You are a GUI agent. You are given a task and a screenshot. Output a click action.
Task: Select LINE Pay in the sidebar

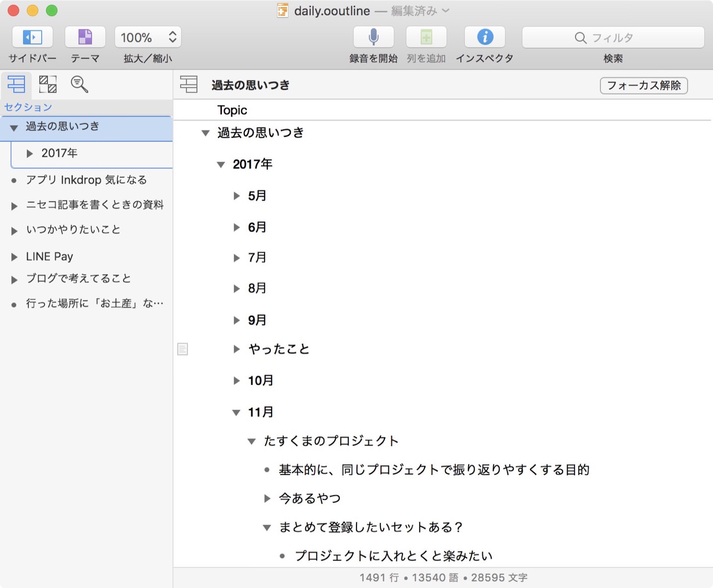(x=49, y=256)
